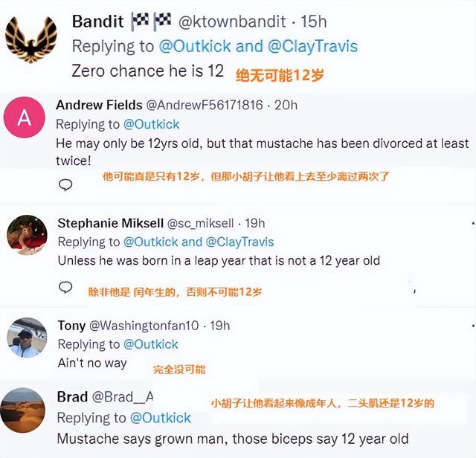Click the @ClayTravis mention in Bandit's reply
The height and width of the screenshot is (458, 476).
(312, 46)
